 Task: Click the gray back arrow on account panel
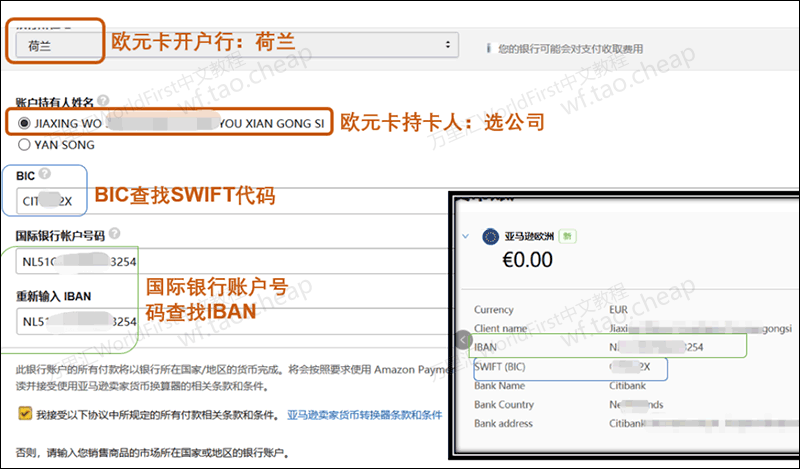coord(463,340)
